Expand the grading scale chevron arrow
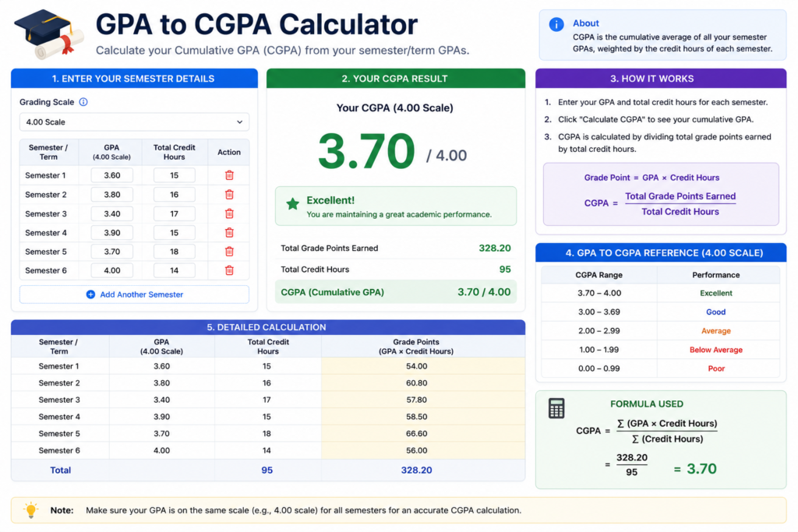 click(x=239, y=122)
